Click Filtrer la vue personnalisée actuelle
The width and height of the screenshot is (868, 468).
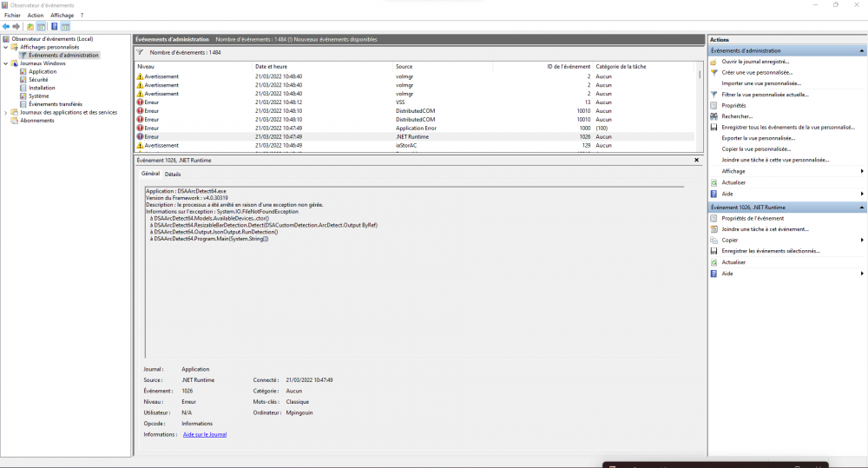pos(765,94)
